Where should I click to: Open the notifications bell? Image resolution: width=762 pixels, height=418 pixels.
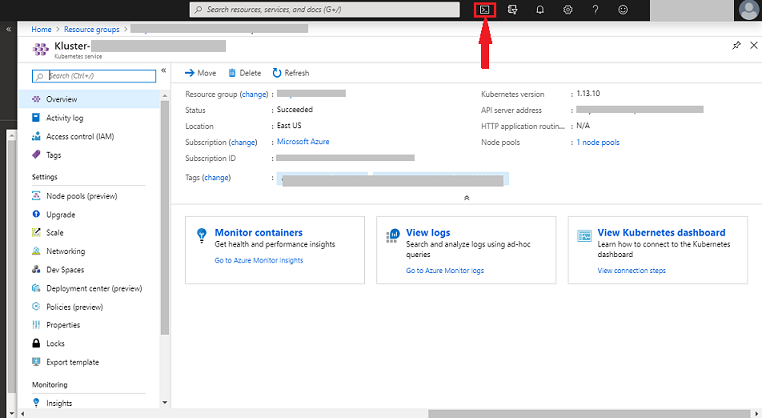tap(540, 9)
